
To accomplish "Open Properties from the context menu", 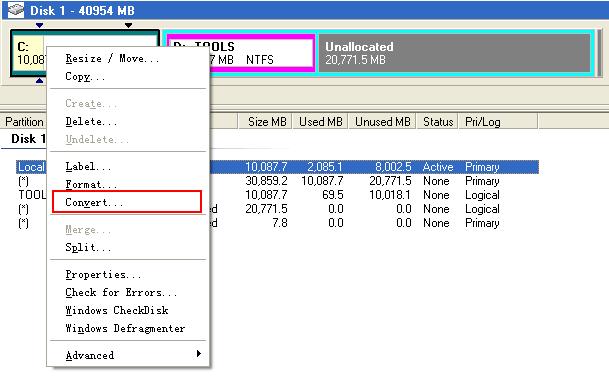I will pyautogui.click(x=103, y=275).
